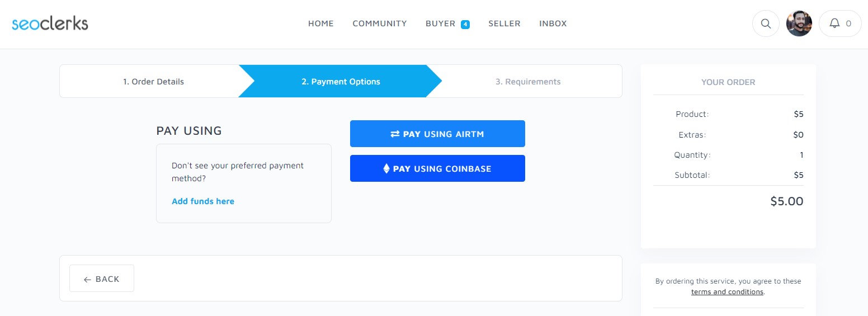Open notifications bell icon
This screenshot has height=316, width=868.
click(834, 23)
